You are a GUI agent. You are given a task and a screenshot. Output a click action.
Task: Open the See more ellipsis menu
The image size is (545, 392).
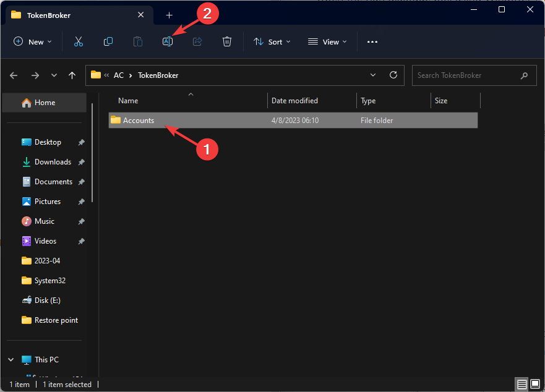pos(372,41)
